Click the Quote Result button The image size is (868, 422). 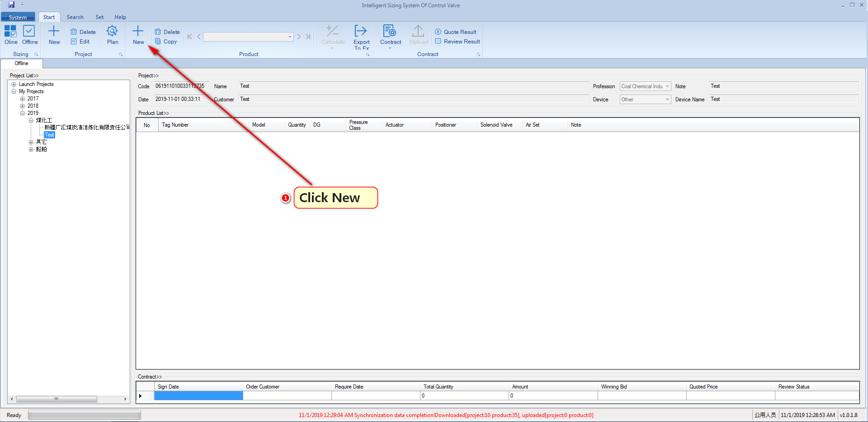coord(456,32)
